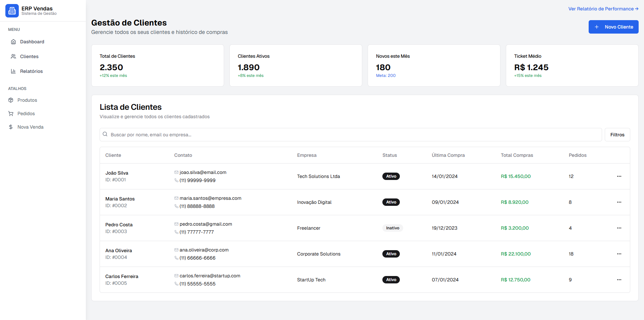Click the Novos este Mês value 180
644x320 pixels.
pyautogui.click(x=383, y=67)
